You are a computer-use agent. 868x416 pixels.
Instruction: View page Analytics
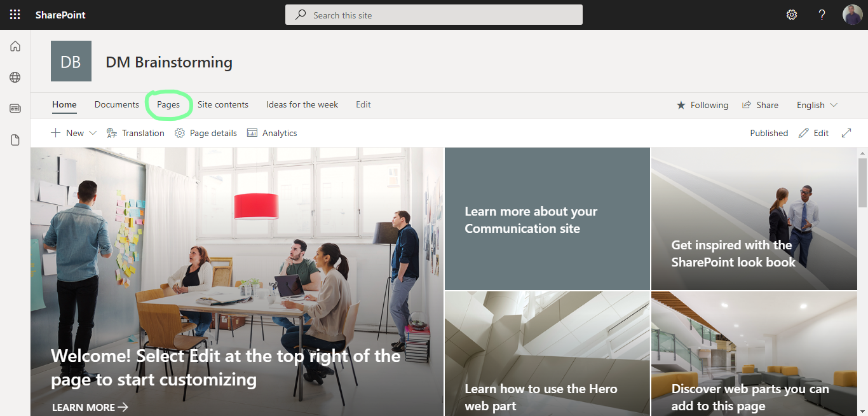tap(272, 133)
